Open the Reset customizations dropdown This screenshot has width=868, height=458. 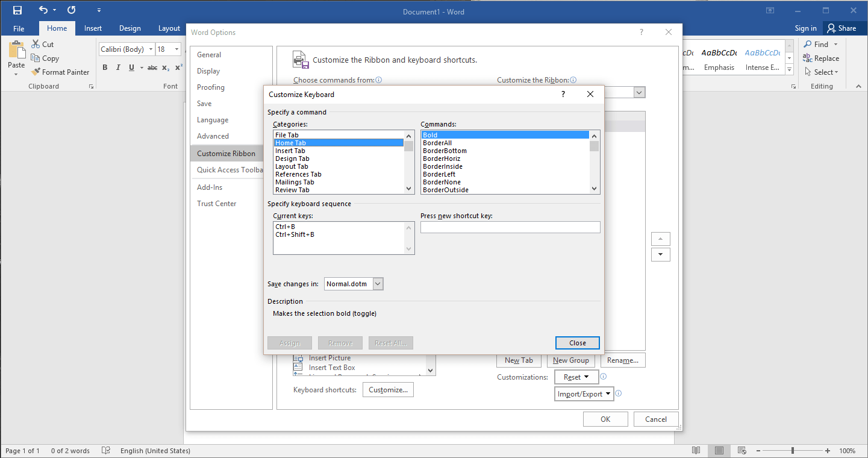pos(576,377)
